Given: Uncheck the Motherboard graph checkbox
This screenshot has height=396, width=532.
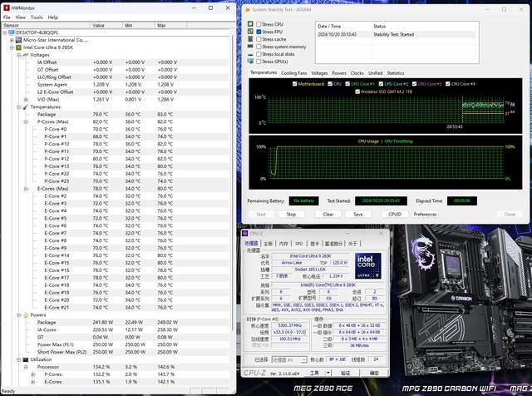Looking at the screenshot, I should 294,84.
